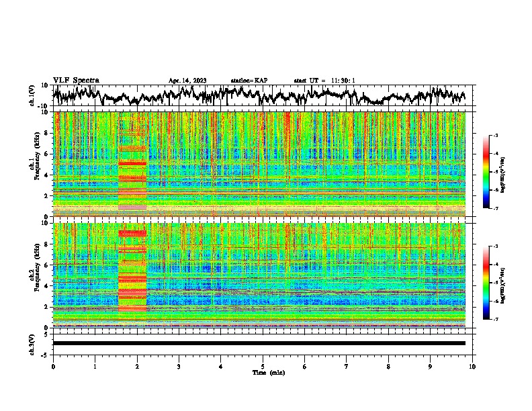
Task: Click the "7" tick on the time axis
Action: (347, 367)
